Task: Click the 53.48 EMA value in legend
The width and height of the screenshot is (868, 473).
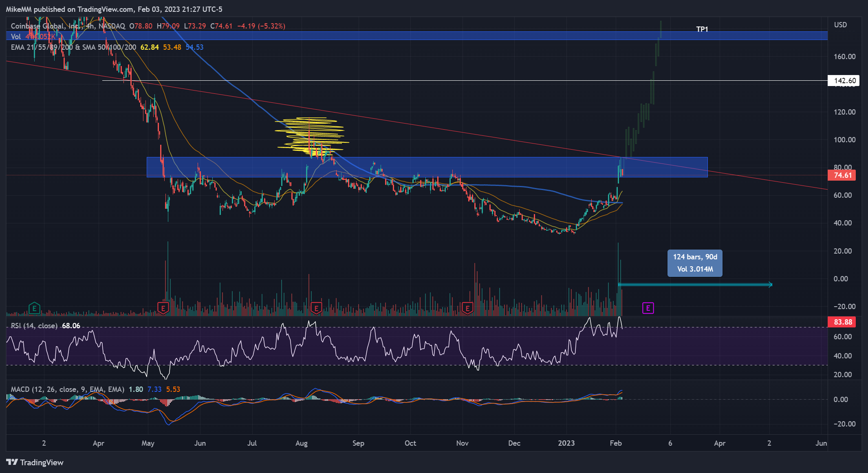Action: pos(172,47)
